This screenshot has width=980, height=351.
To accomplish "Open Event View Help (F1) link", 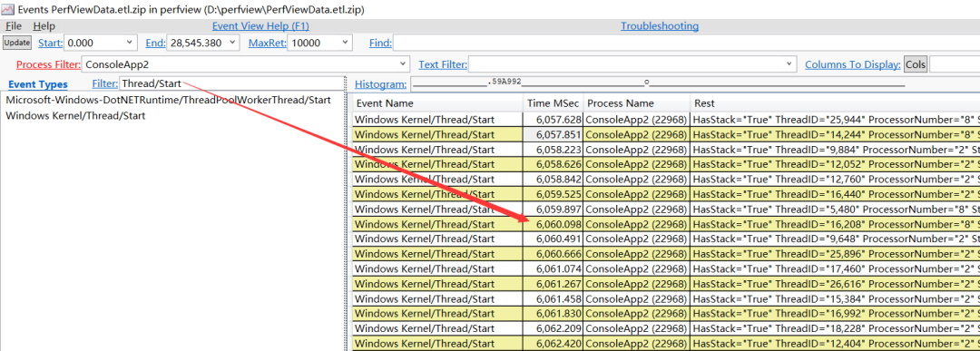I will (x=260, y=26).
